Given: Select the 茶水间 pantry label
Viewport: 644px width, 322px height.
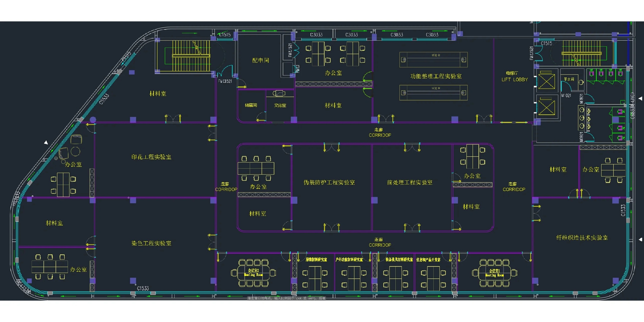Looking at the screenshot, I should point(569,79).
